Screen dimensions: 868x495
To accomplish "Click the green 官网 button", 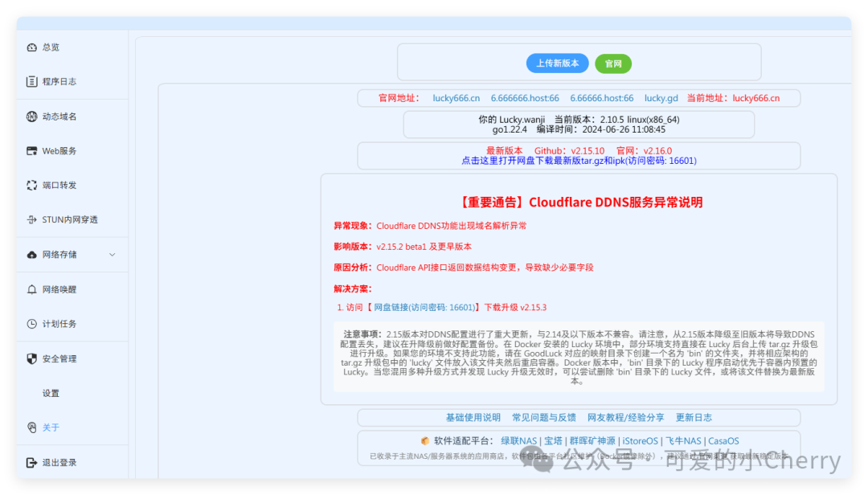I will 613,63.
